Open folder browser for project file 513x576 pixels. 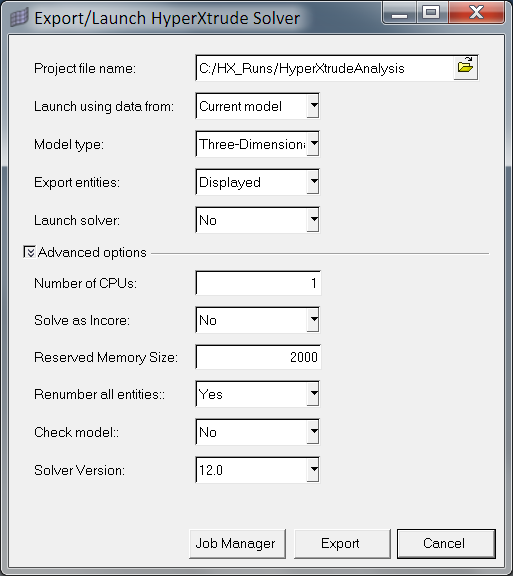coord(466,67)
